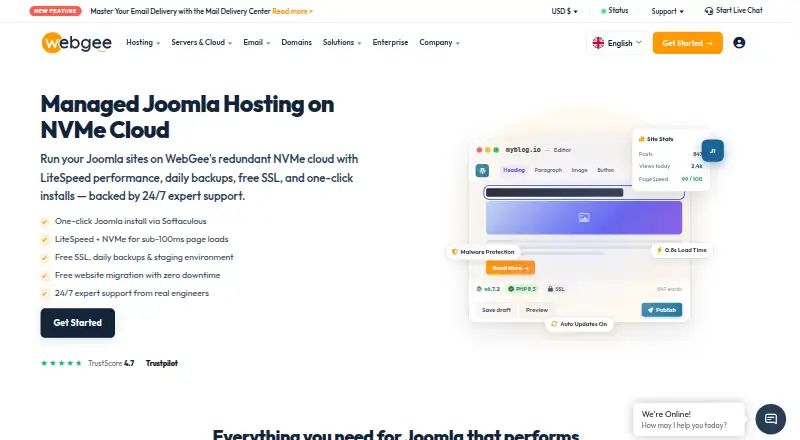Image resolution: width=800 pixels, height=440 pixels.
Task: Open the chat bubble widget
Action: tap(770, 419)
